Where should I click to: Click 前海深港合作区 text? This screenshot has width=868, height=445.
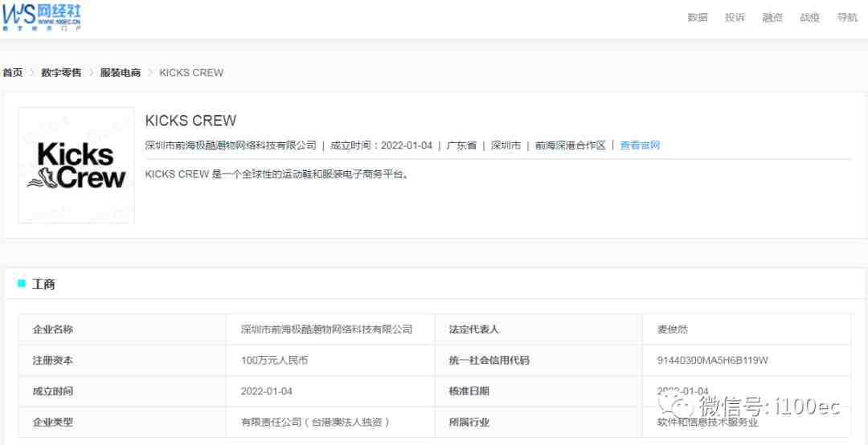coord(571,145)
